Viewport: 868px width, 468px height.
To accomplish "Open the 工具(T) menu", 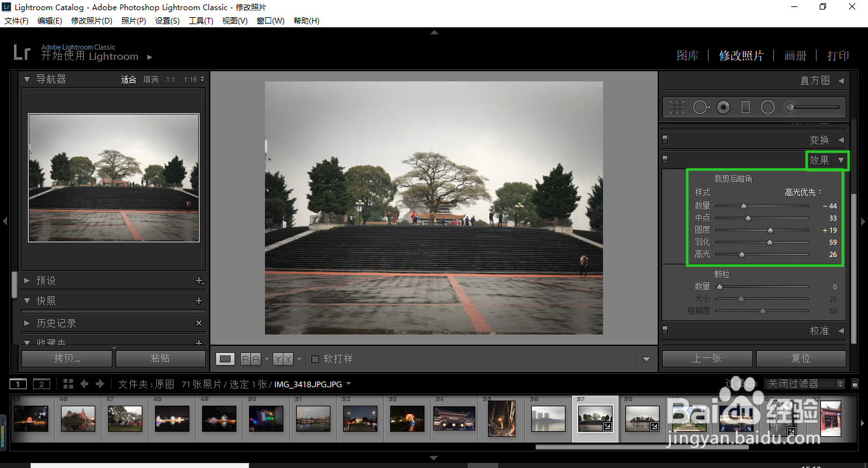I will point(201,21).
